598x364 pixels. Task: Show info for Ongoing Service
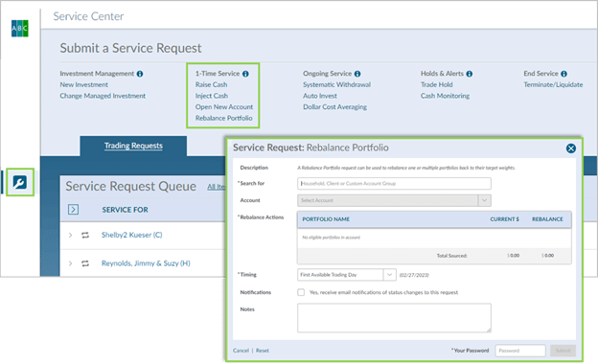(357, 74)
